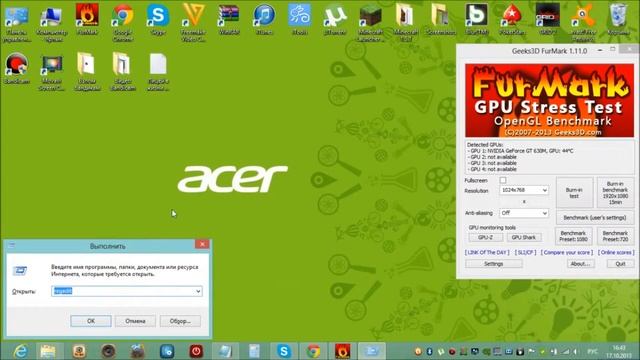Click the RUS language indicator in tray
Viewport: 640px width, 360px height.
pos(592,351)
